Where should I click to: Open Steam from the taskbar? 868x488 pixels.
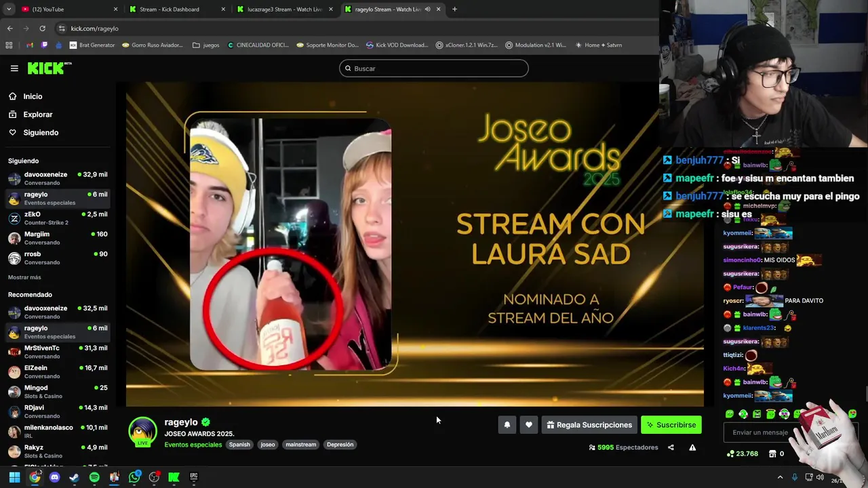75,477
